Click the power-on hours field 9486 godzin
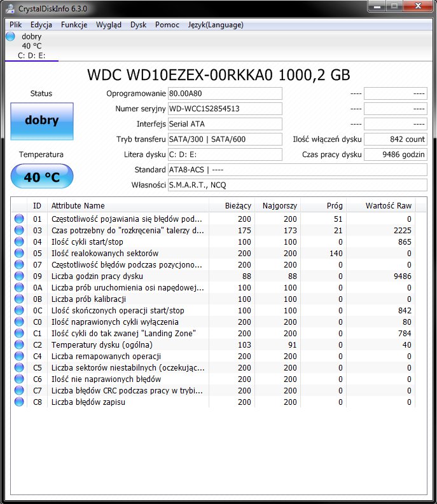This screenshot has height=504, width=437. pyautogui.click(x=396, y=154)
